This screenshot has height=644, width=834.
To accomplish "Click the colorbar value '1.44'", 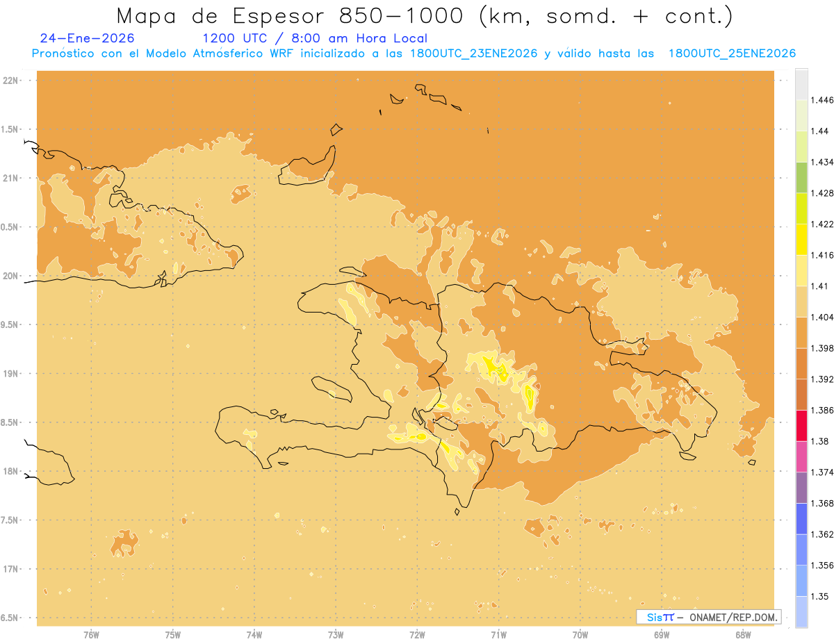I will [820, 131].
